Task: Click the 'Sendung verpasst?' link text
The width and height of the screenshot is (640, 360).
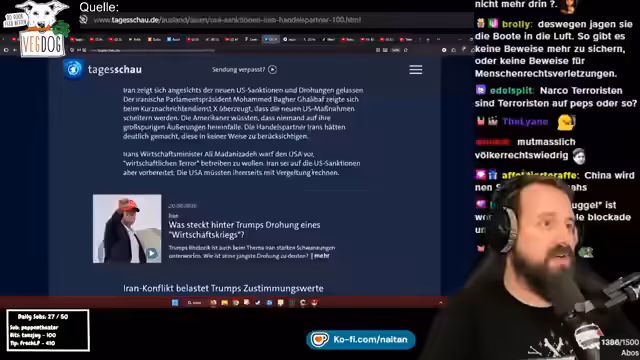Action: (x=238, y=70)
